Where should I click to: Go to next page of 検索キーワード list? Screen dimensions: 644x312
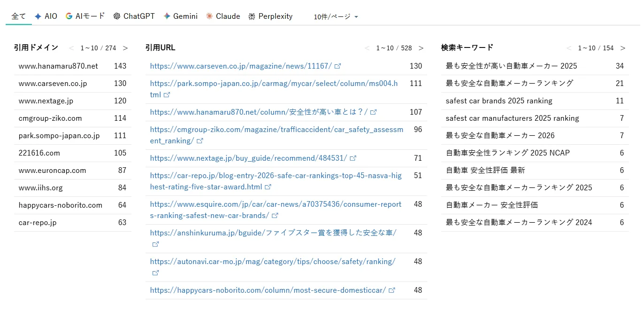click(623, 48)
